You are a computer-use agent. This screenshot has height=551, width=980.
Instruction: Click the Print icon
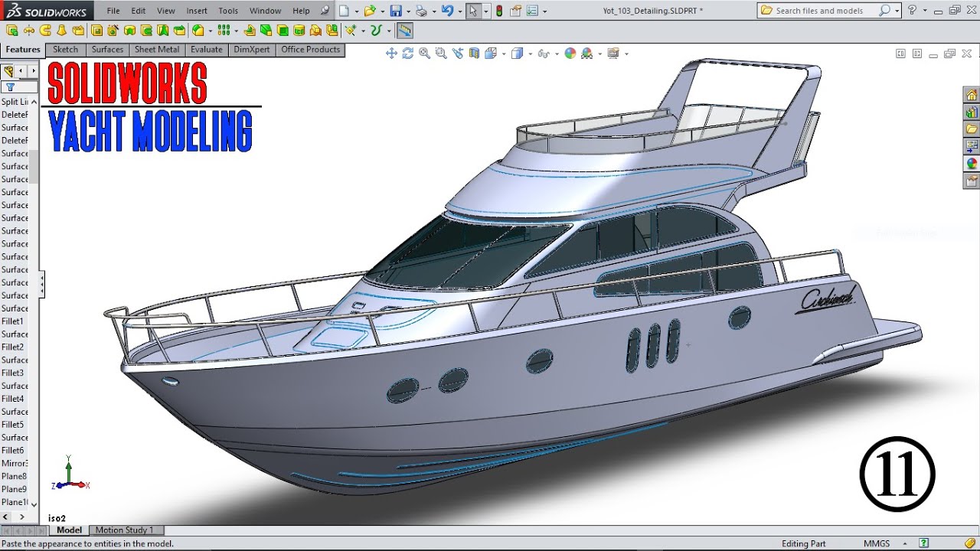point(421,11)
